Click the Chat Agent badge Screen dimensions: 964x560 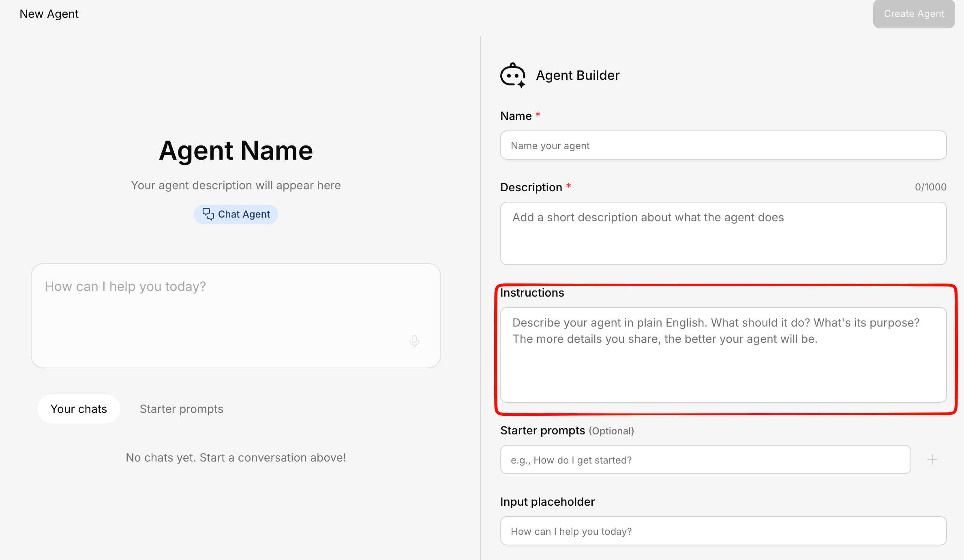[x=236, y=214]
